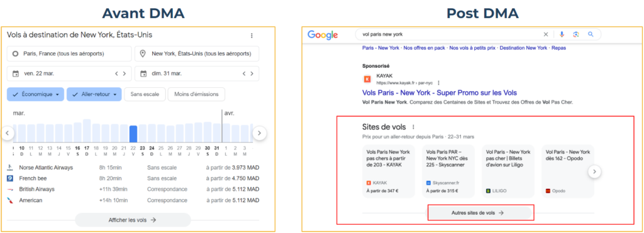The image size is (644, 233).
Task: Start voice search with microphone icon
Action: (x=562, y=35)
